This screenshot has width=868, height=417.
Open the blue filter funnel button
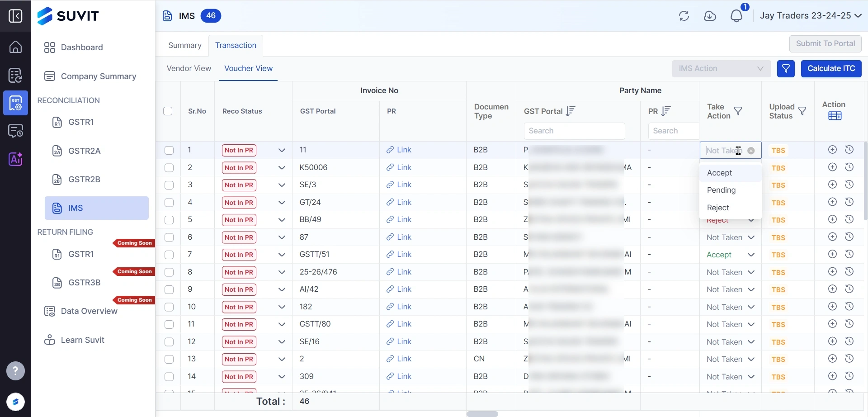click(x=786, y=69)
